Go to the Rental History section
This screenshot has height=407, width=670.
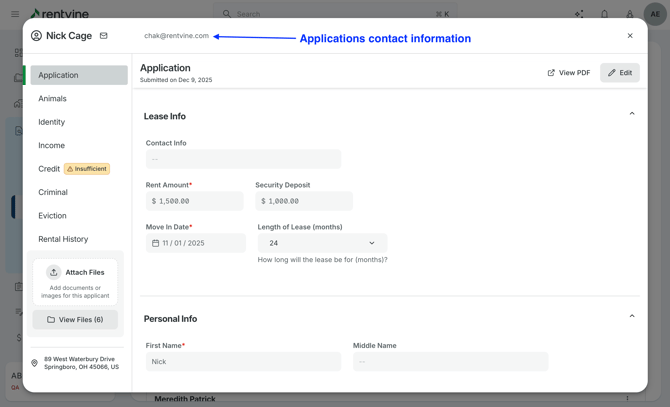pos(63,239)
